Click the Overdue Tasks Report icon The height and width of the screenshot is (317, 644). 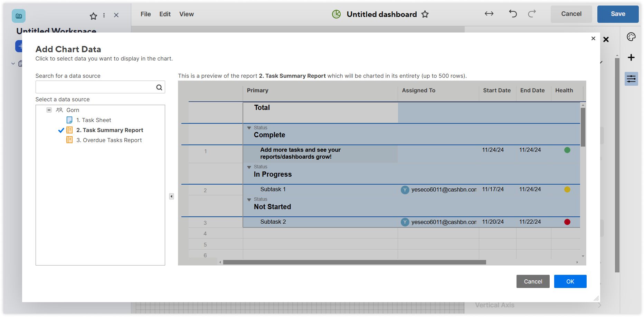(x=69, y=140)
